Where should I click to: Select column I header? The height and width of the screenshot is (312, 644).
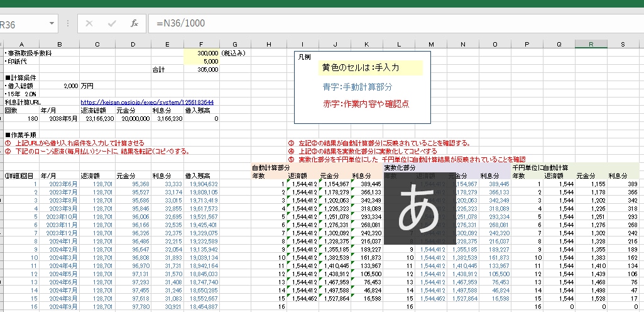pyautogui.click(x=303, y=45)
